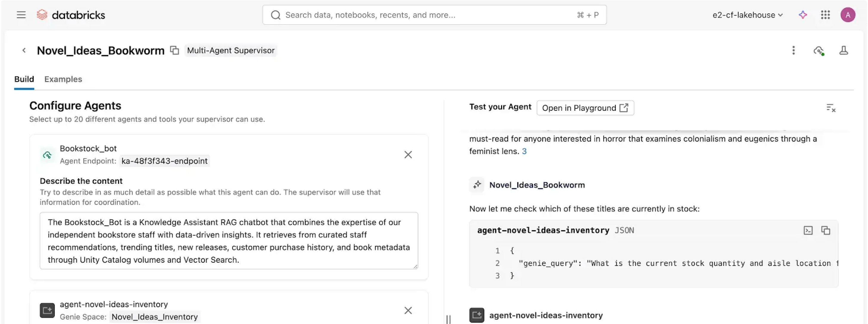This screenshot has width=868, height=324.
Task: Click the search data and notebooks field
Action: [434, 15]
